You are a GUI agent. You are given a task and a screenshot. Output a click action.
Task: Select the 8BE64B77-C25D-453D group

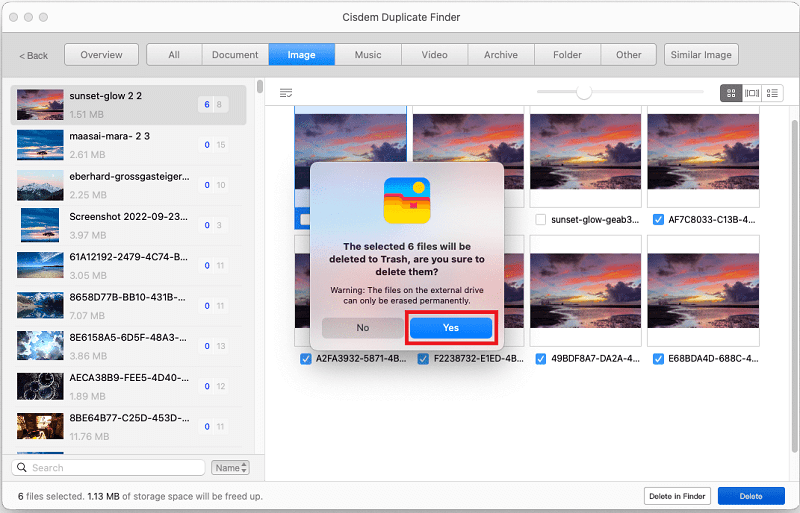pos(129,427)
